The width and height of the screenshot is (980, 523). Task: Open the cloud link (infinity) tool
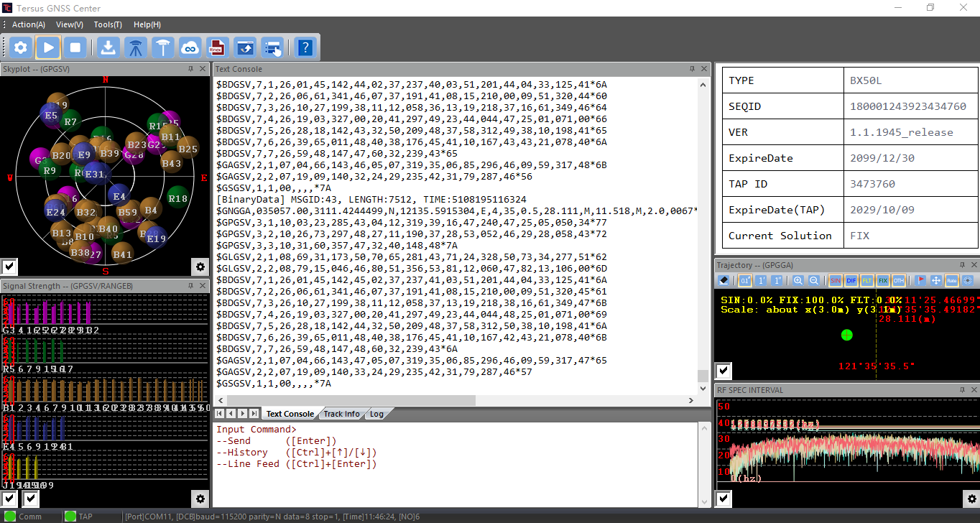tap(190, 48)
